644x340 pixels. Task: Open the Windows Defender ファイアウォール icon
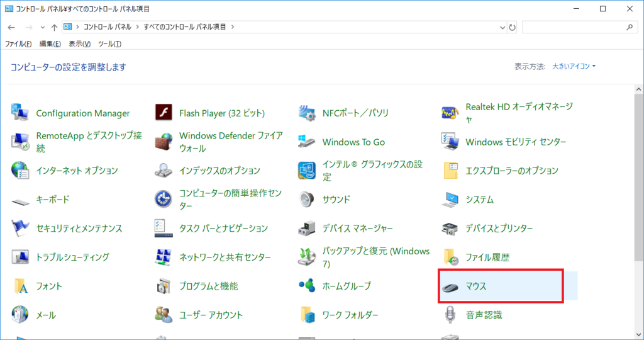pos(163,142)
